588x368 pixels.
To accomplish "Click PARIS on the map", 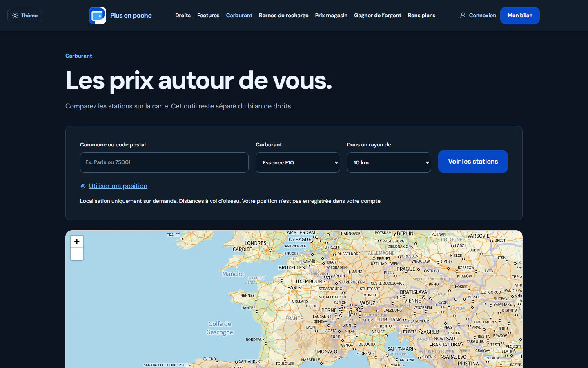I will [294, 287].
